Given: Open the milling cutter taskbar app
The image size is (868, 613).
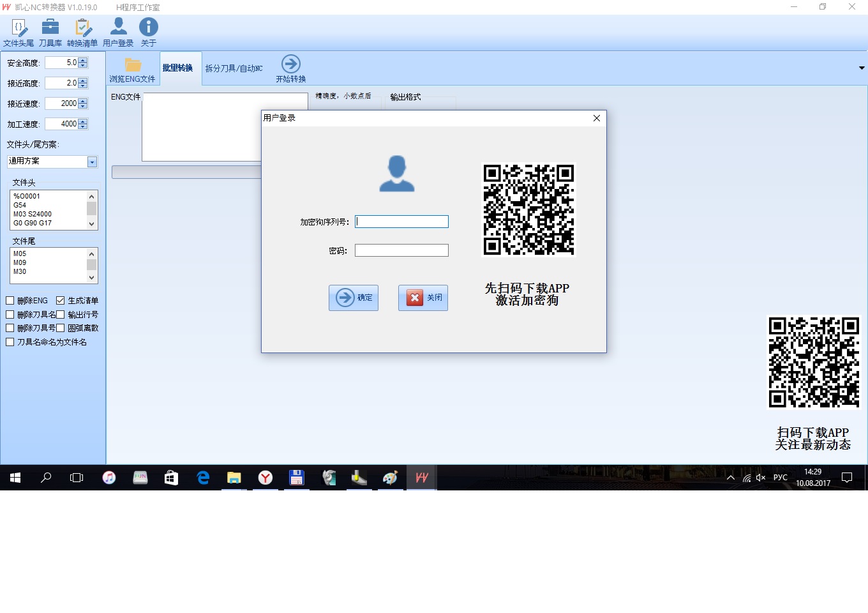Looking at the screenshot, I should 359,478.
